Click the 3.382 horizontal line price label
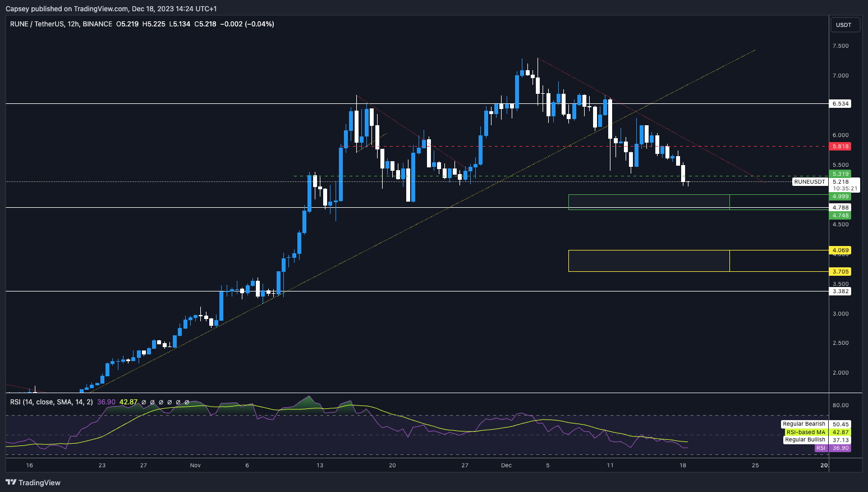The image size is (868, 492). (841, 291)
